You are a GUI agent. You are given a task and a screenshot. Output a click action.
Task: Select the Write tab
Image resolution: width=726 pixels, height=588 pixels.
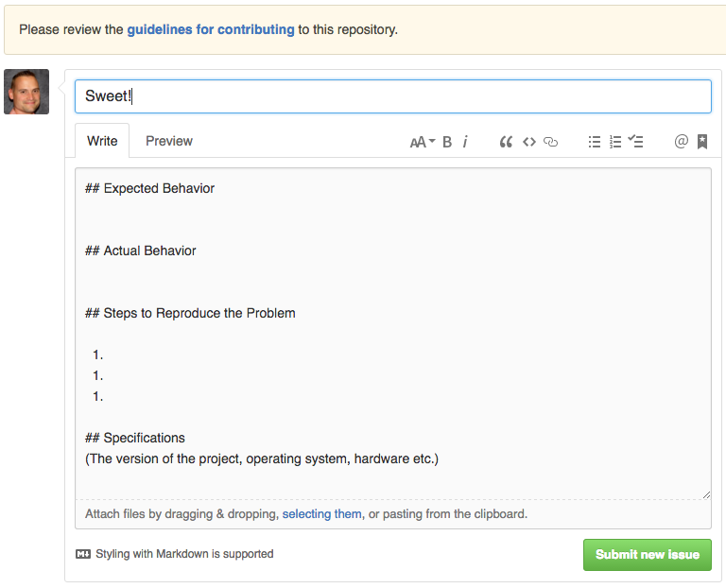[102, 141]
